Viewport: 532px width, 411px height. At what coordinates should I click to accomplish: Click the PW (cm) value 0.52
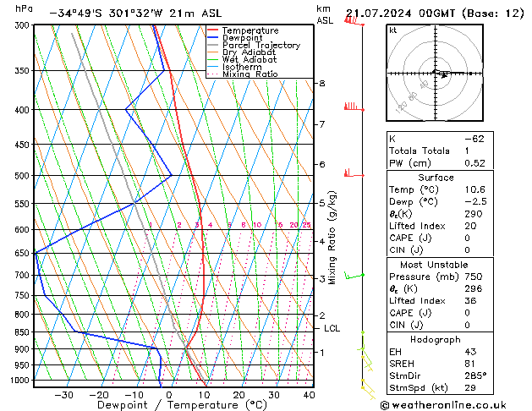[474, 163]
